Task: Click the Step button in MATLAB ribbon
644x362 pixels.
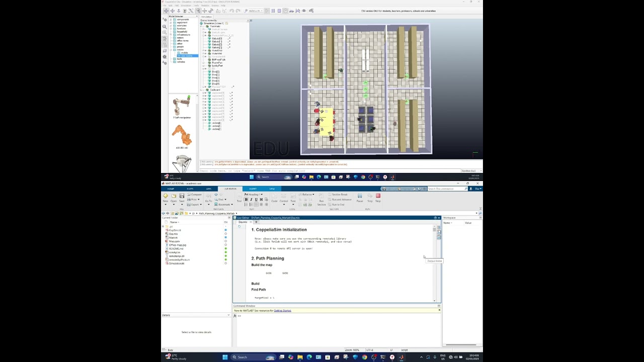Action: pyautogui.click(x=370, y=197)
